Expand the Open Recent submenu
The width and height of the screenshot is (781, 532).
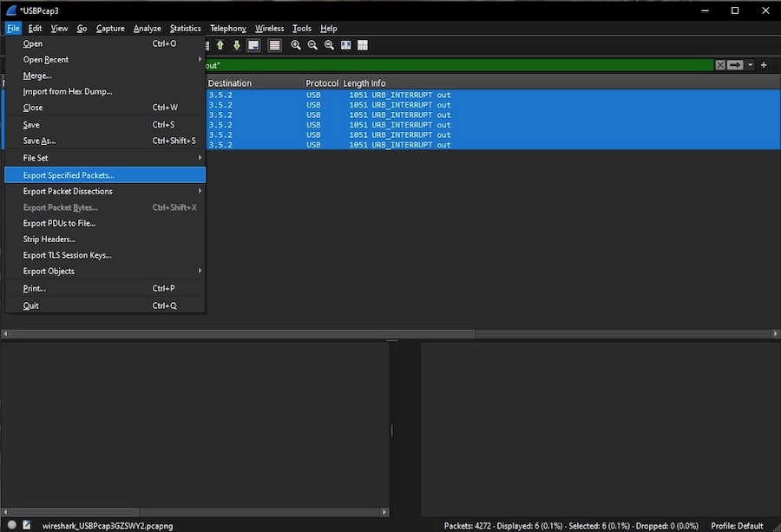(105, 59)
